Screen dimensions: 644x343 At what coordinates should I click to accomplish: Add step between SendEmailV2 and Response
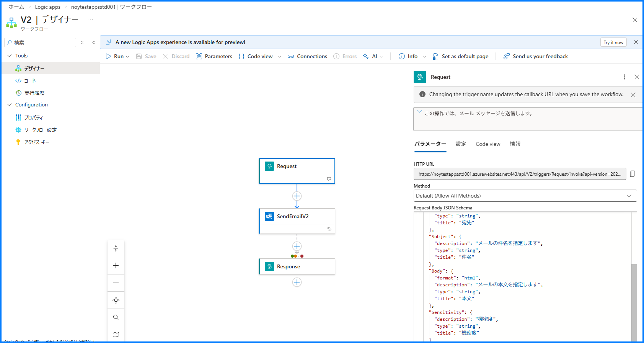[x=297, y=246]
